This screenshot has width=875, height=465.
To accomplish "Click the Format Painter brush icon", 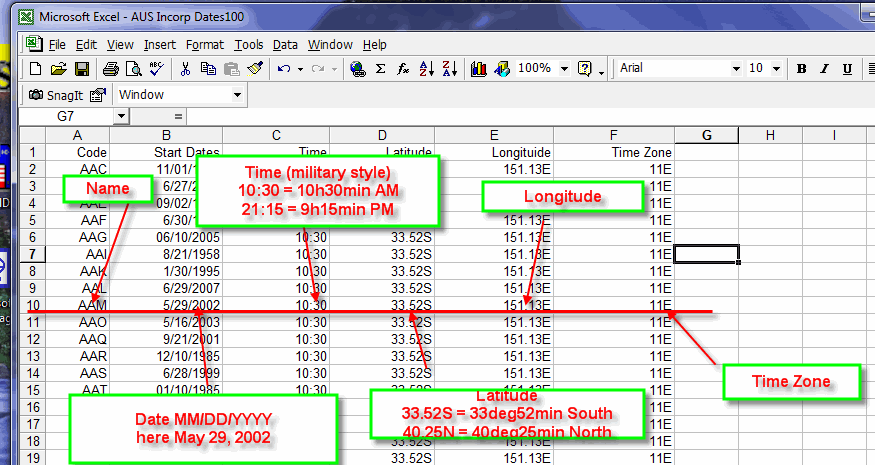I will [x=254, y=69].
